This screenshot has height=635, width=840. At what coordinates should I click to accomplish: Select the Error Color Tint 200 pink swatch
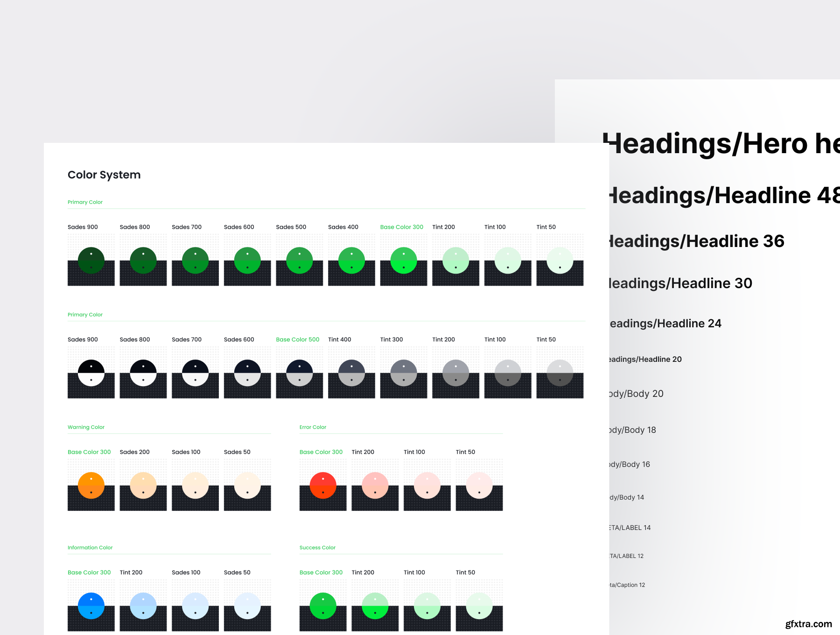375,486
